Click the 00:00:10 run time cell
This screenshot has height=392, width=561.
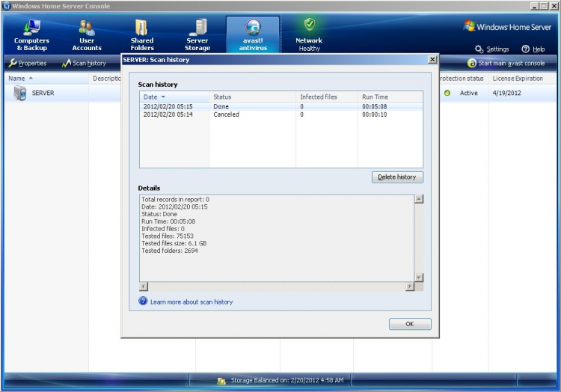[x=374, y=114]
